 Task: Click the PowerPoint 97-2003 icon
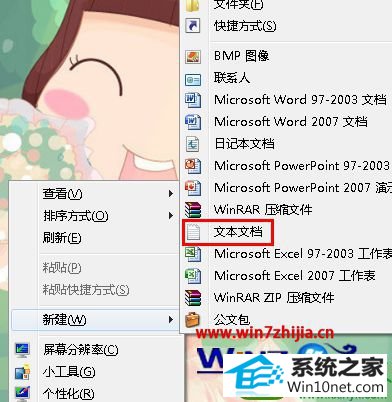click(x=193, y=166)
